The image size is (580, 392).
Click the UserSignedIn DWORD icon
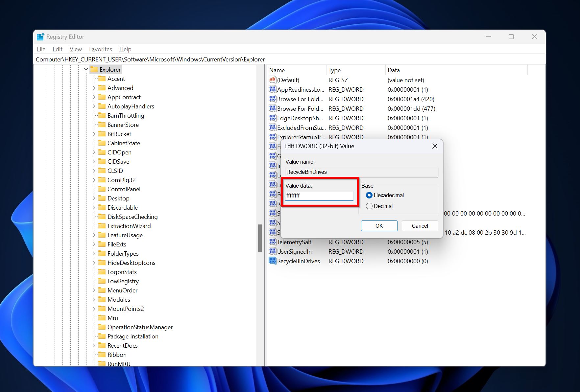272,251
